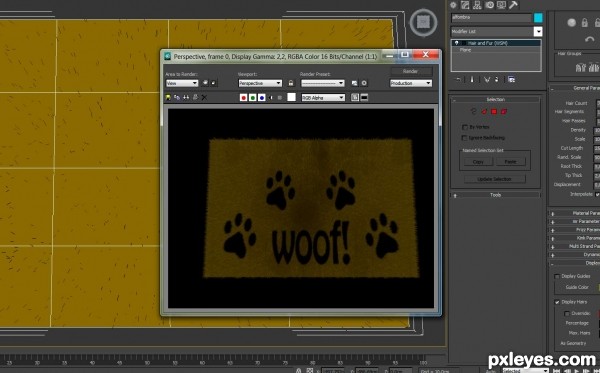The height and width of the screenshot is (373, 600).
Task: Open Configure Modifier Sets icon
Action: pos(512,80)
